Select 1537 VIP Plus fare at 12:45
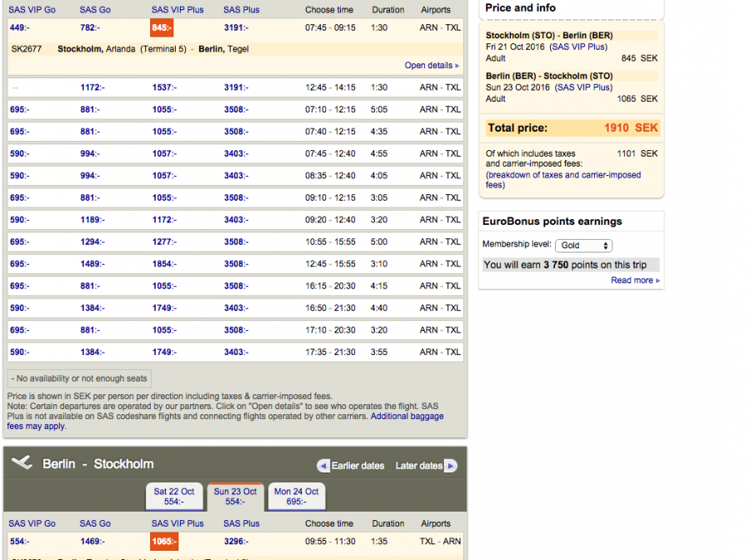The height and width of the screenshot is (560, 750). click(164, 87)
